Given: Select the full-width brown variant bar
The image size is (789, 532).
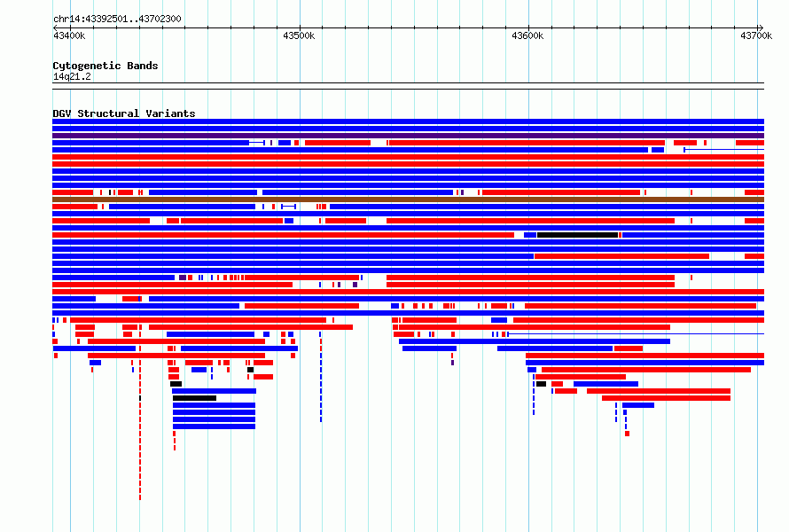Looking at the screenshot, I should [408, 199].
